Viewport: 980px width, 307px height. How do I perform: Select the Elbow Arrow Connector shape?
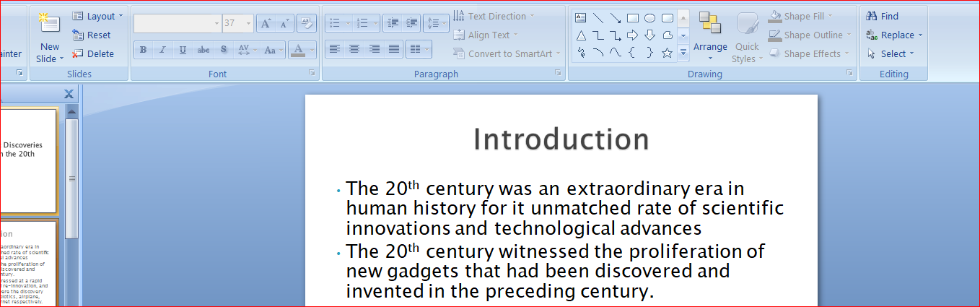pos(616,35)
